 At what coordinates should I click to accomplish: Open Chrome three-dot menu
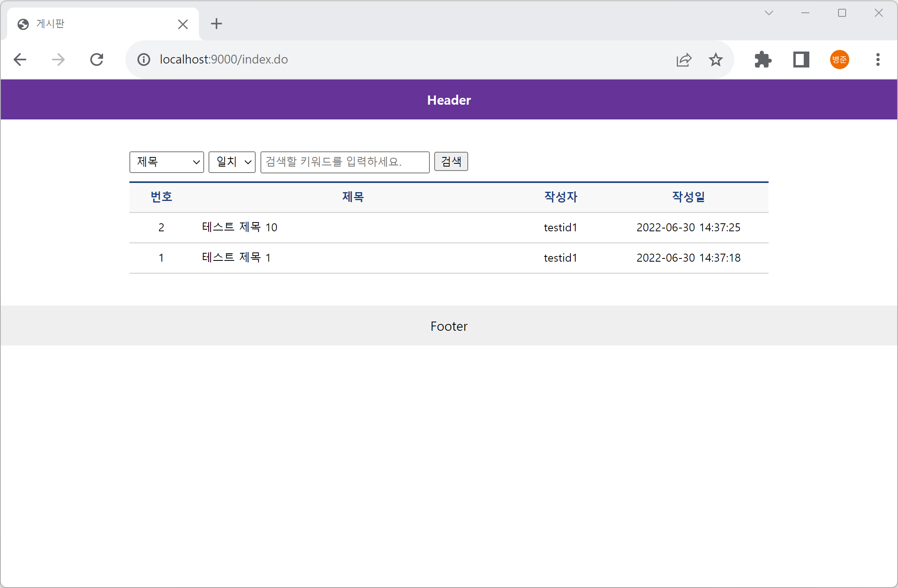[x=878, y=60]
